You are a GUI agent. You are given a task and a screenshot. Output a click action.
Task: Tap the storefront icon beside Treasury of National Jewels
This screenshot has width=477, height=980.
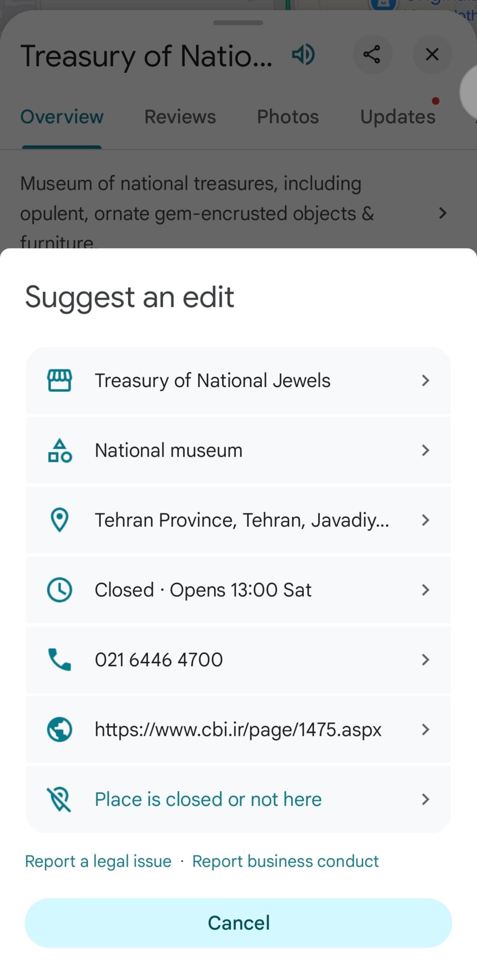click(59, 381)
